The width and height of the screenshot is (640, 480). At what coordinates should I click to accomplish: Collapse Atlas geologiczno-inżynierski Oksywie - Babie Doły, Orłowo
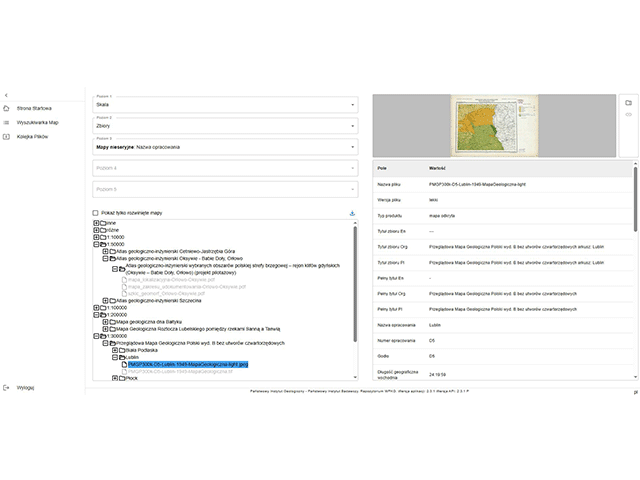click(x=105, y=258)
